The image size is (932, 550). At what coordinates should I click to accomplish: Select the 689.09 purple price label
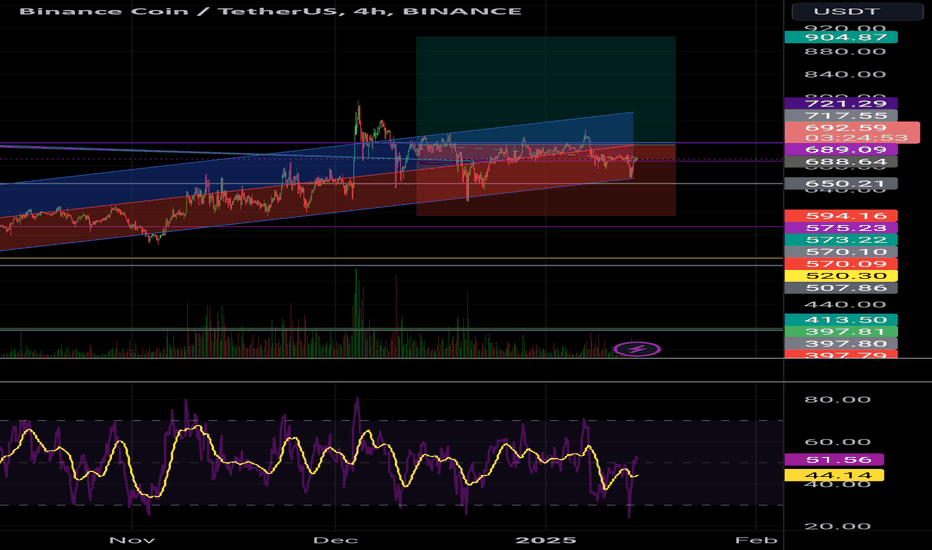[841, 150]
